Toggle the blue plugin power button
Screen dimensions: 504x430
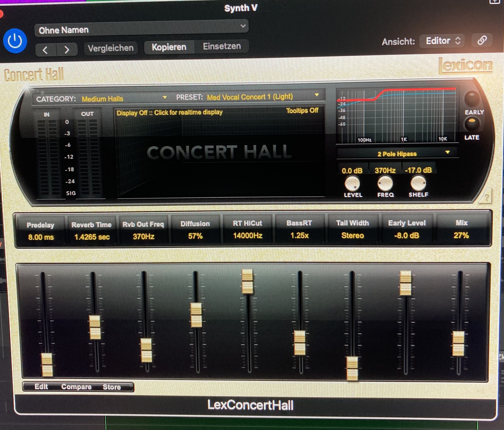pos(15,41)
